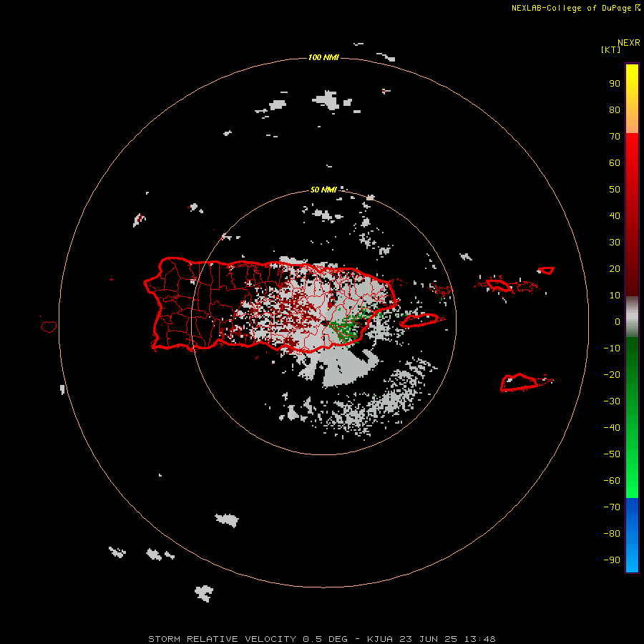Click the small Mona Island outline far west
The height and width of the screenshot is (644, 644).
click(x=49, y=326)
